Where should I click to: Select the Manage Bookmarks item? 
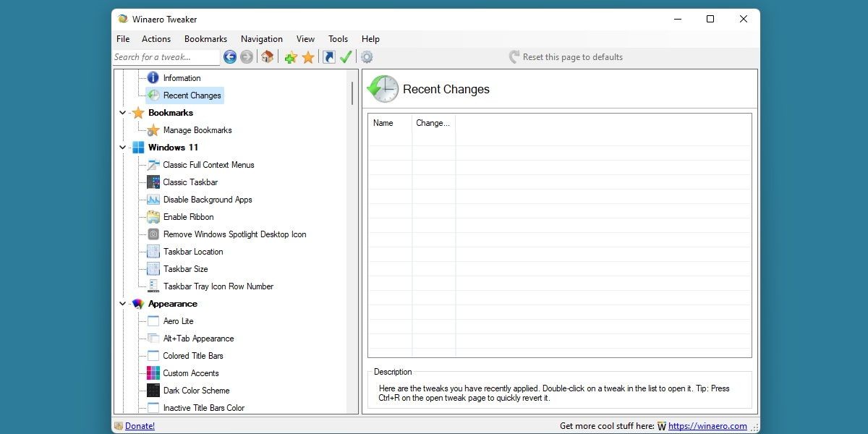(197, 130)
